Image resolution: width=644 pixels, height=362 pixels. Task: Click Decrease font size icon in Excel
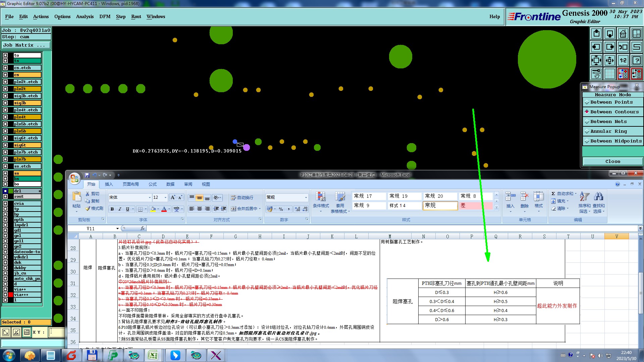pyautogui.click(x=180, y=197)
